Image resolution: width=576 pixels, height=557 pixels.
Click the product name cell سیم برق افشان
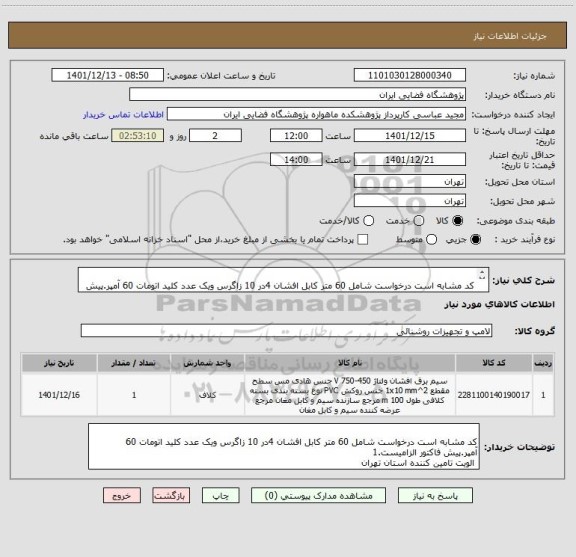pos(350,395)
